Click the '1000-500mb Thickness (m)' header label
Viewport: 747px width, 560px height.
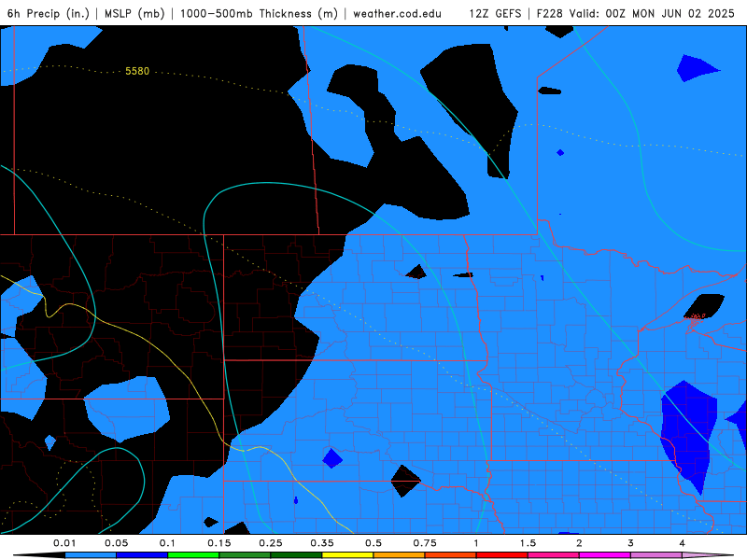(x=259, y=13)
